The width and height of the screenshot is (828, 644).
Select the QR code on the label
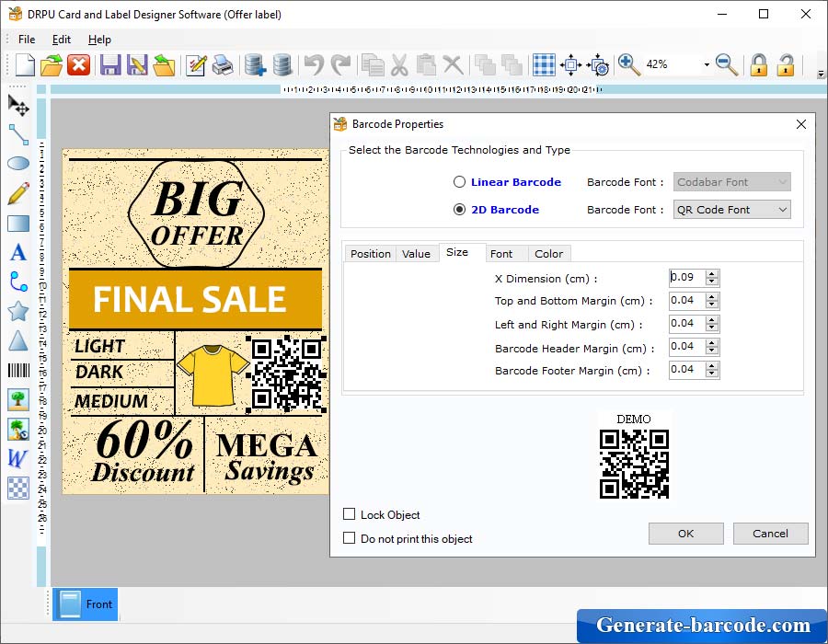click(286, 373)
